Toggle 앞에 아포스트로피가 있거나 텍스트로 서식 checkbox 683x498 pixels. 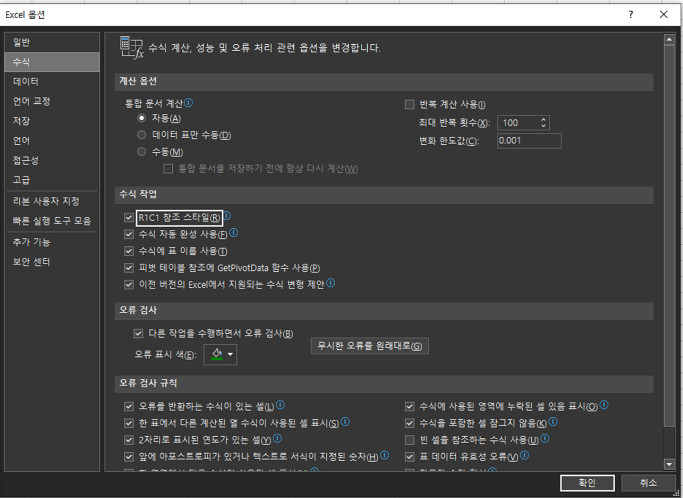[x=128, y=457]
